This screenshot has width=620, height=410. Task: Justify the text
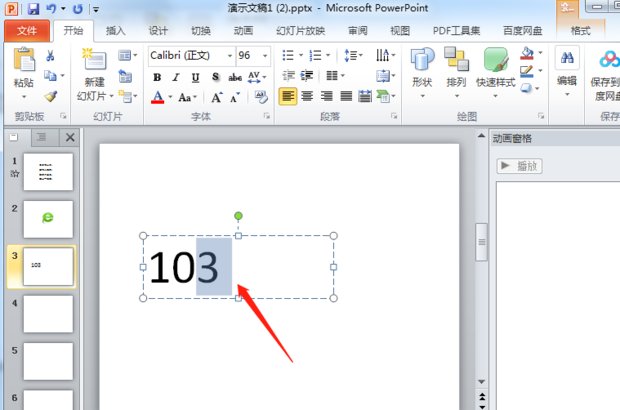pyautogui.click(x=346, y=96)
